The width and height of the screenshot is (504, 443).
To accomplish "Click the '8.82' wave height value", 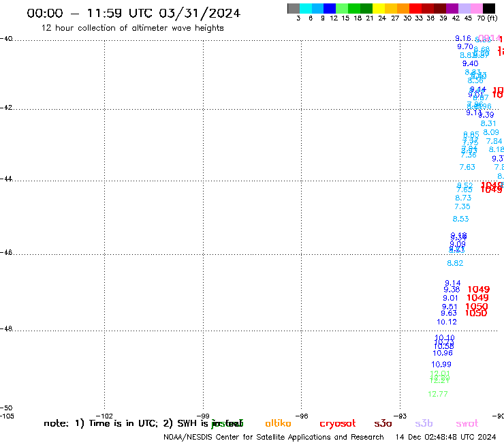I will pos(455,263).
